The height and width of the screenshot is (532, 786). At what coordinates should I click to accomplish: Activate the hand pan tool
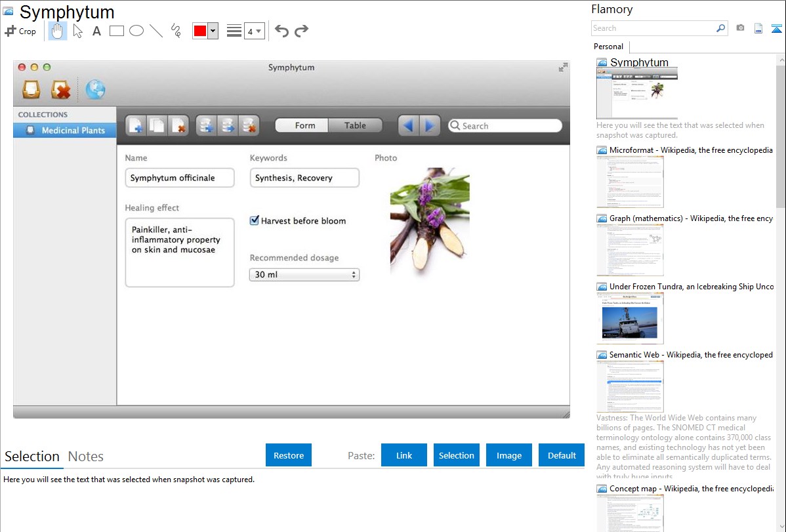click(58, 31)
